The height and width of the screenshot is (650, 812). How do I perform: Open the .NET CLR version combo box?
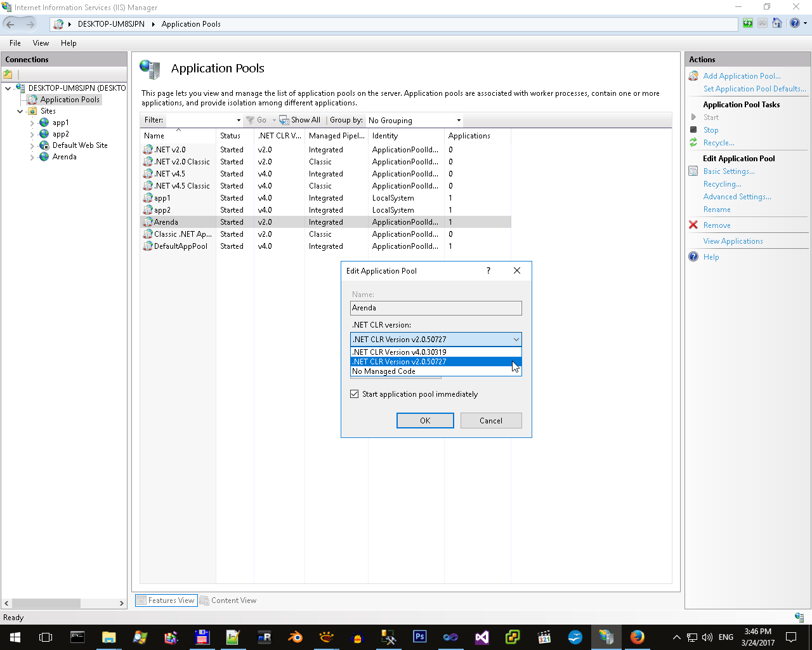(x=436, y=340)
